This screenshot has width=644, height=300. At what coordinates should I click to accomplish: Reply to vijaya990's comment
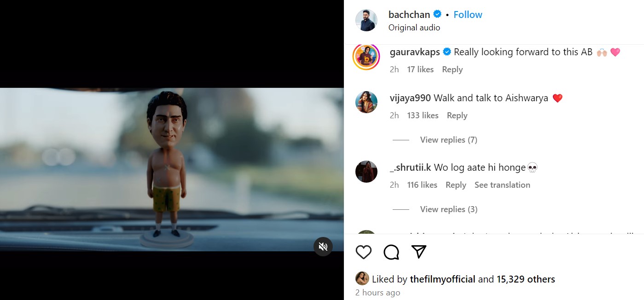[x=457, y=115]
